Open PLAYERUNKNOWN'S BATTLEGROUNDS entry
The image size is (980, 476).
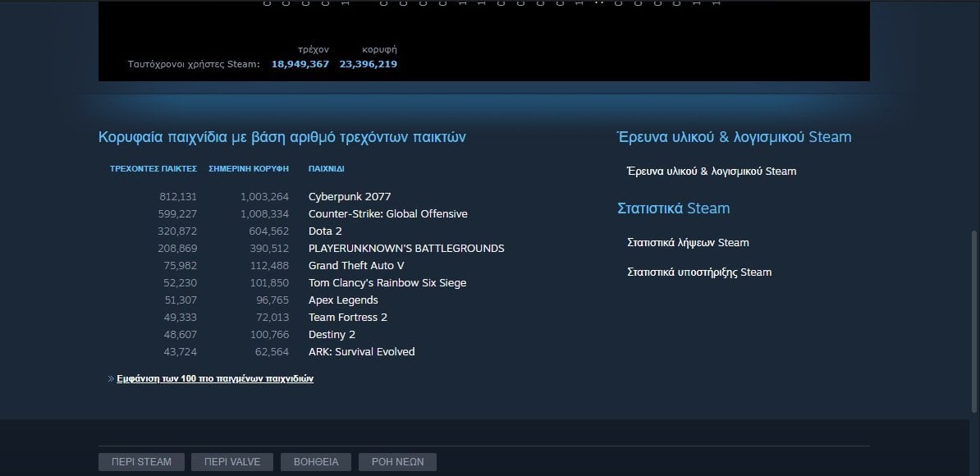point(406,248)
